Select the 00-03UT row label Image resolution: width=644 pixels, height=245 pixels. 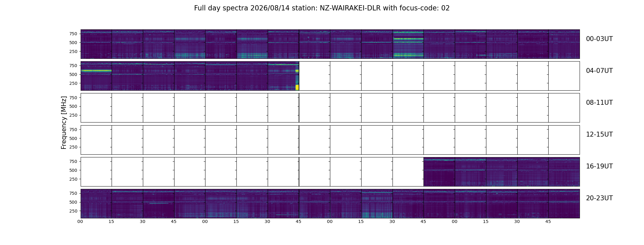coord(599,39)
